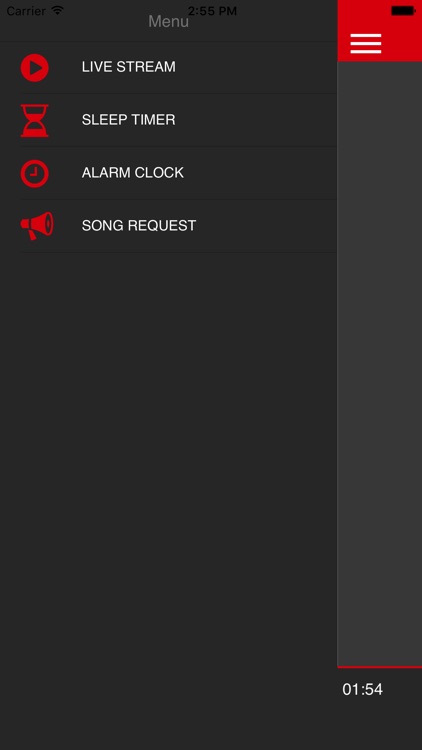Screen dimensions: 422x750
Task: Tap the megaphone Song Request icon
Action: (37, 226)
